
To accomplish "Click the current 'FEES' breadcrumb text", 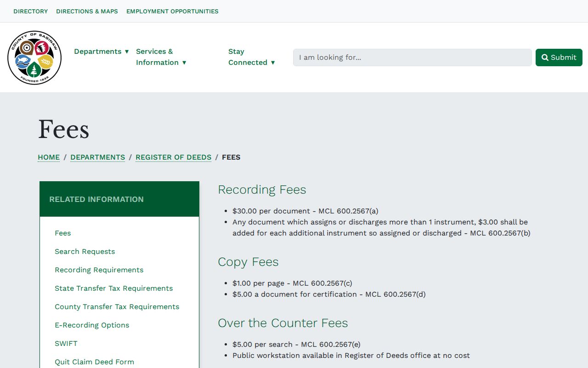I will (231, 157).
